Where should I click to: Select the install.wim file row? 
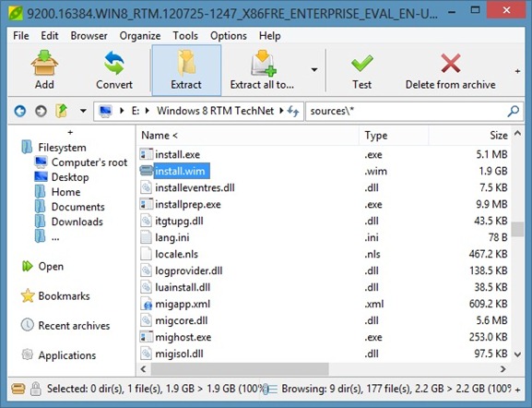click(x=324, y=171)
